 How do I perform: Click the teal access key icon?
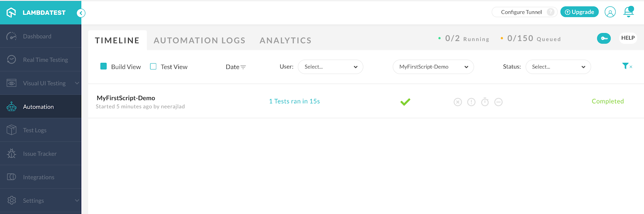click(604, 38)
